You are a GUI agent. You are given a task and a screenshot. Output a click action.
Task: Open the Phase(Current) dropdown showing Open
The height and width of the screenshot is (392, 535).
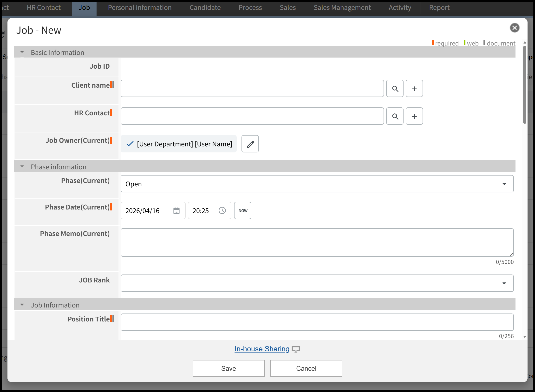(x=317, y=184)
